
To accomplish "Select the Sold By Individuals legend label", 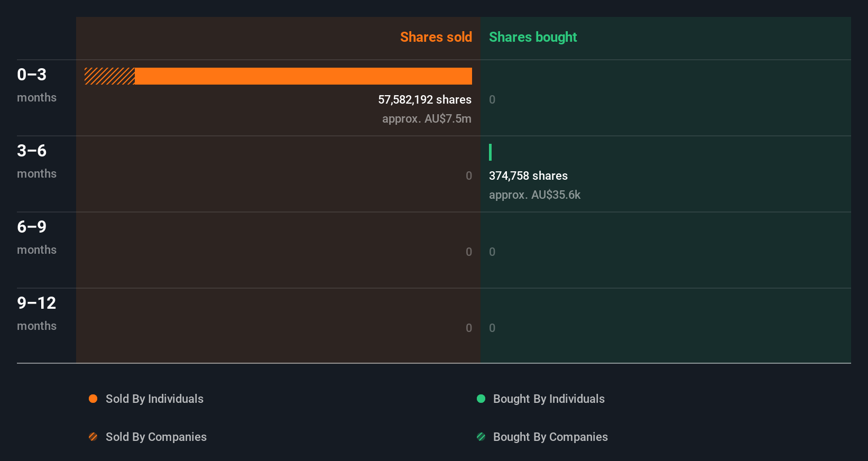I will pyautogui.click(x=154, y=399).
